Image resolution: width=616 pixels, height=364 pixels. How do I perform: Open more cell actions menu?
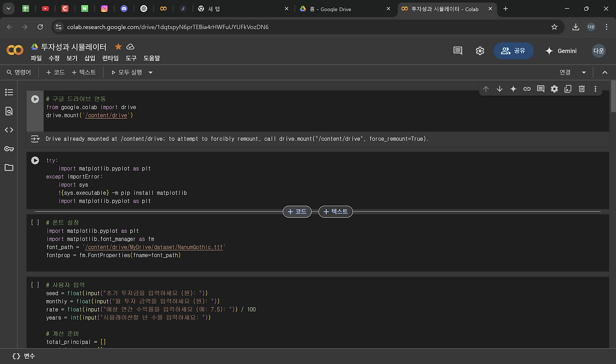(595, 89)
